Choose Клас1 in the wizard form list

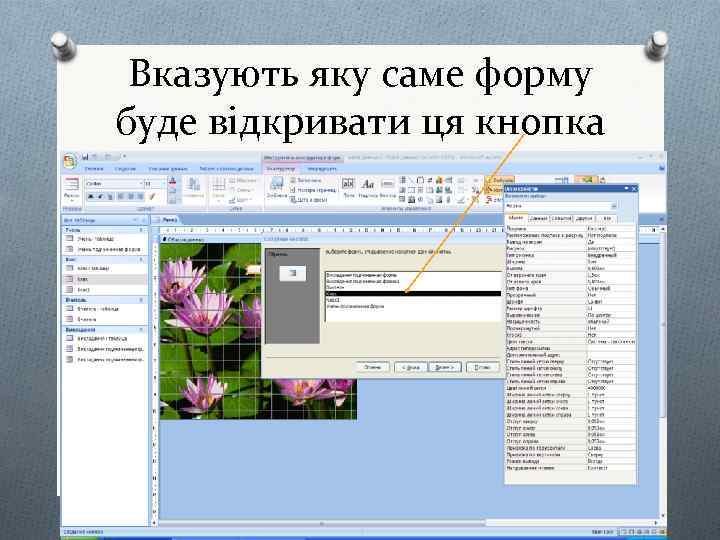413,300
